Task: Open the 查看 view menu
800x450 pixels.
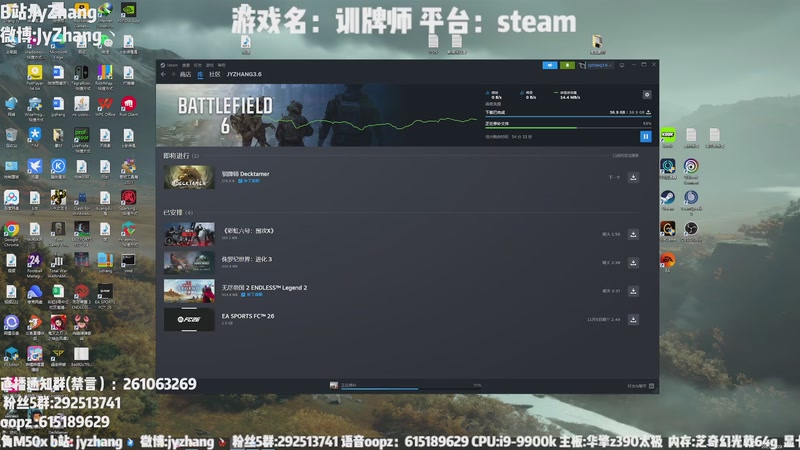Action: pos(186,65)
